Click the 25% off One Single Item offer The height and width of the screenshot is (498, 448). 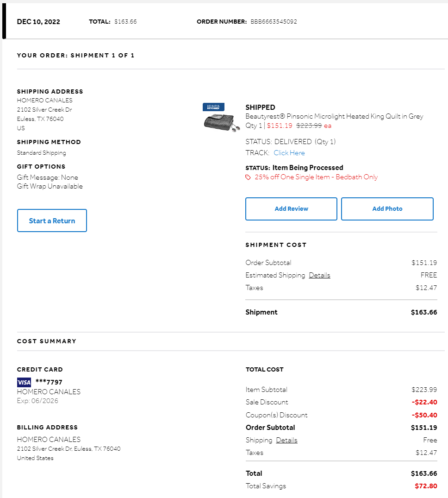pyautogui.click(x=316, y=177)
